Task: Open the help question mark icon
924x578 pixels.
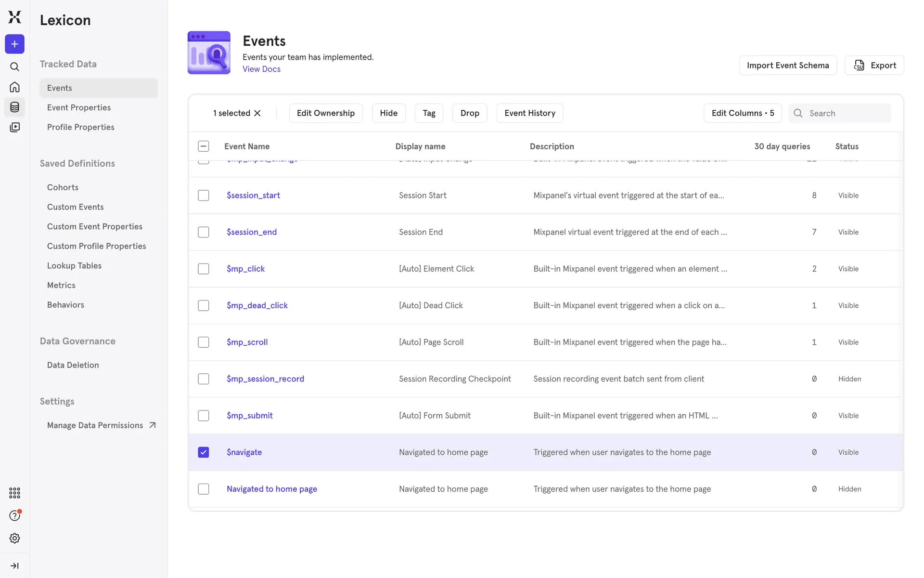Action: click(14, 516)
